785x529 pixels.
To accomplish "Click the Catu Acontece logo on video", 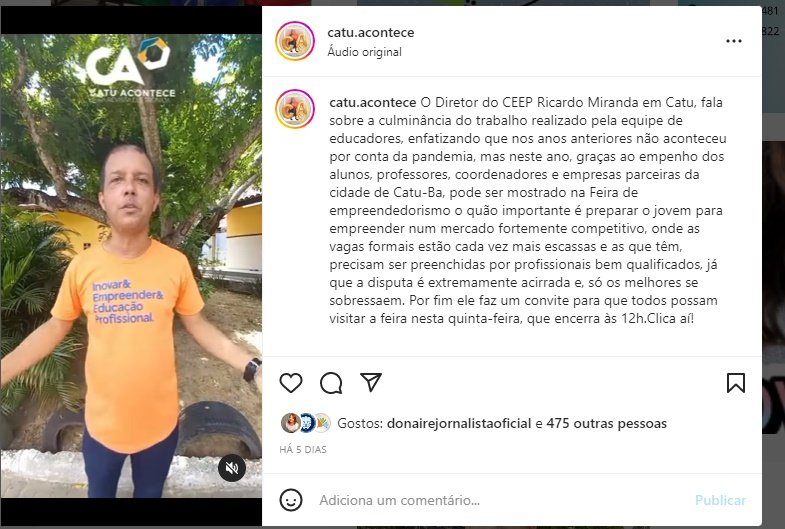I will click(128, 68).
